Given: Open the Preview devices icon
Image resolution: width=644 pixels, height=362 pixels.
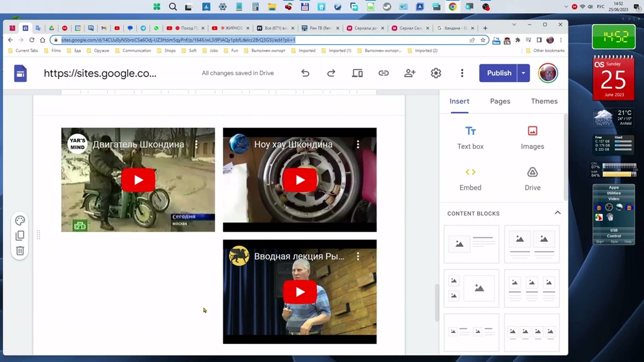Looking at the screenshot, I should pyautogui.click(x=357, y=73).
